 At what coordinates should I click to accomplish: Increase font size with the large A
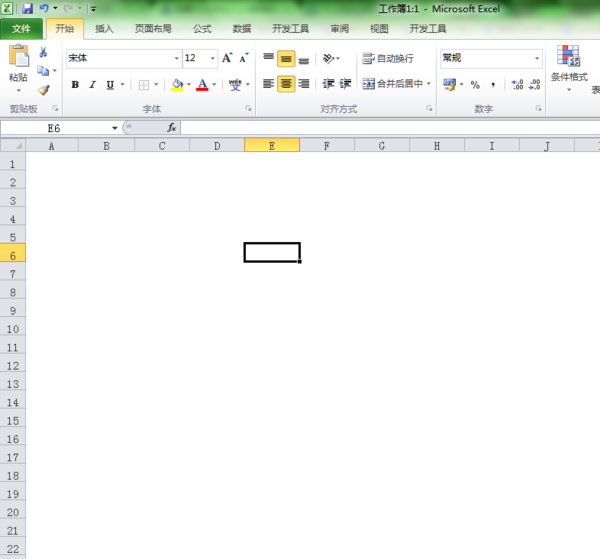[227, 58]
